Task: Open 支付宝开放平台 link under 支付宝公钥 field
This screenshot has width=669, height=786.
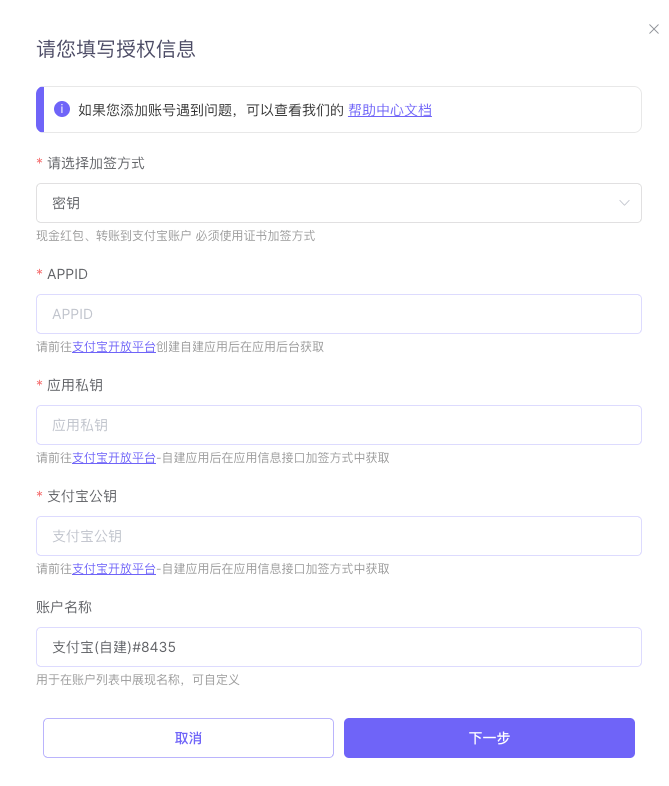Action: (114, 569)
